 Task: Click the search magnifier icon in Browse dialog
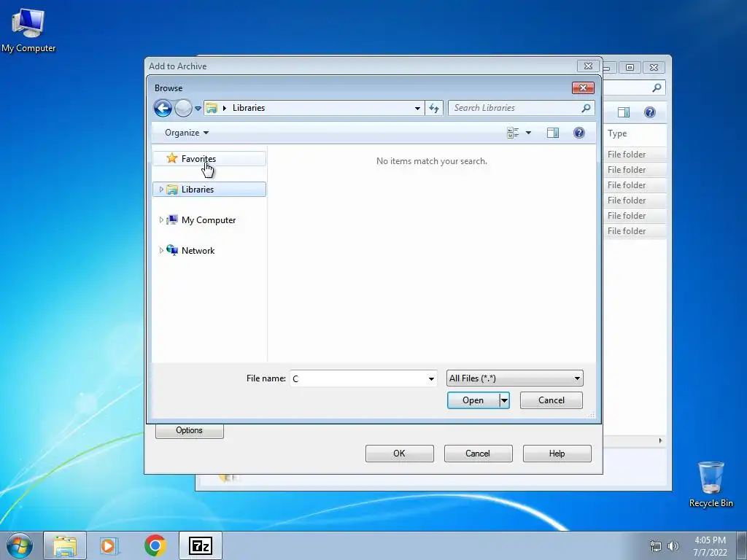(x=587, y=108)
